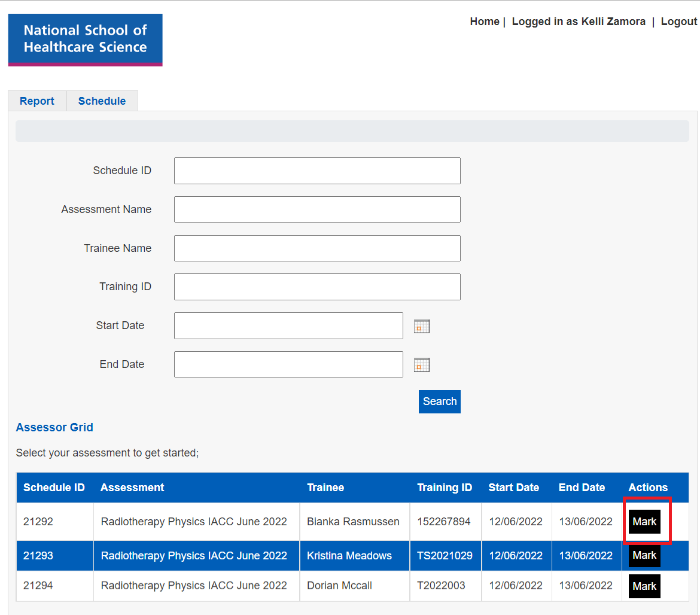700x615 pixels.
Task: Click the Schedule ID column header
Action: [54, 488]
